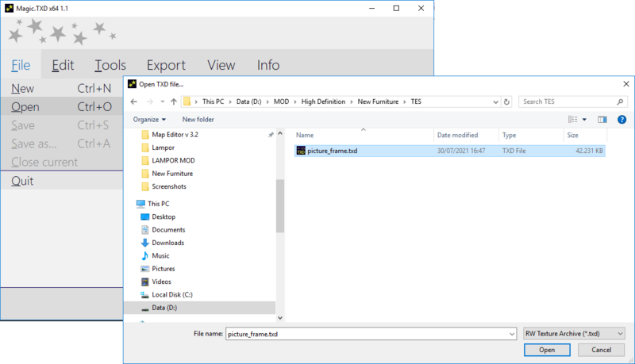Screen dimensions: 635x364
Task: Click the address bar folder icon
Action: click(x=187, y=102)
